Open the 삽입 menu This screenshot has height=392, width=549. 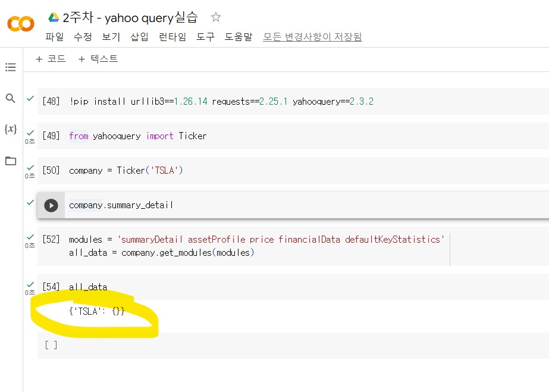pyautogui.click(x=139, y=37)
